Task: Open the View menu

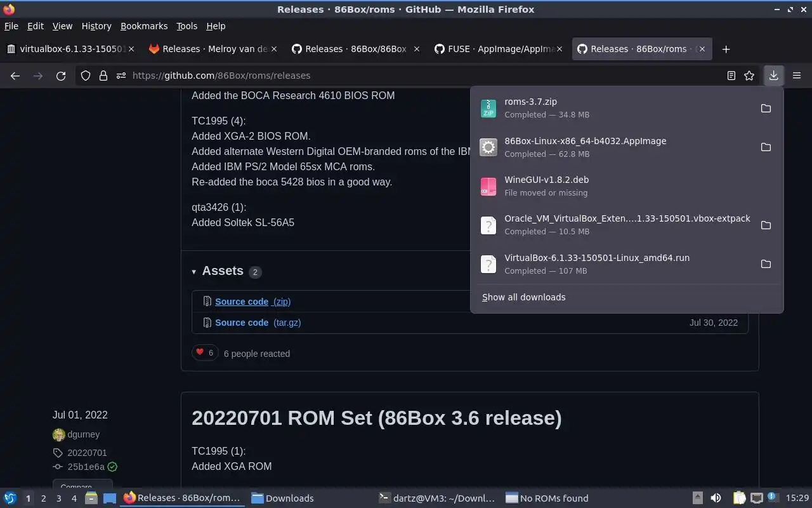Action: tap(62, 26)
